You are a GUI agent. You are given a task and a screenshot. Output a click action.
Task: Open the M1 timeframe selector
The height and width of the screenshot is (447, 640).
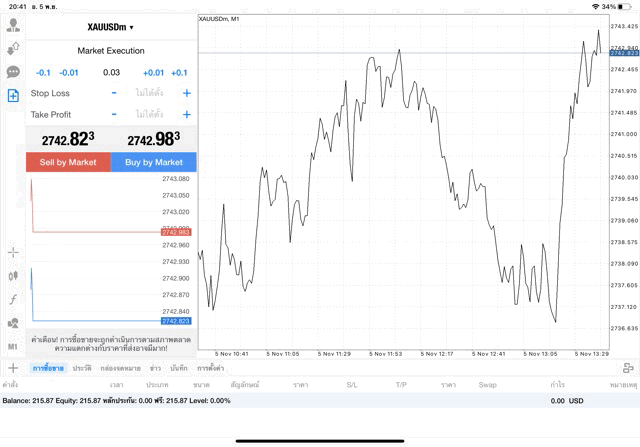click(x=13, y=346)
